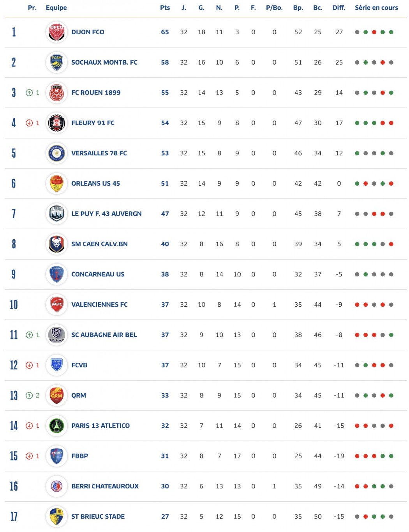409x532 pixels.
Task: Click Dijon's red loss dot in series
Action: click(374, 32)
